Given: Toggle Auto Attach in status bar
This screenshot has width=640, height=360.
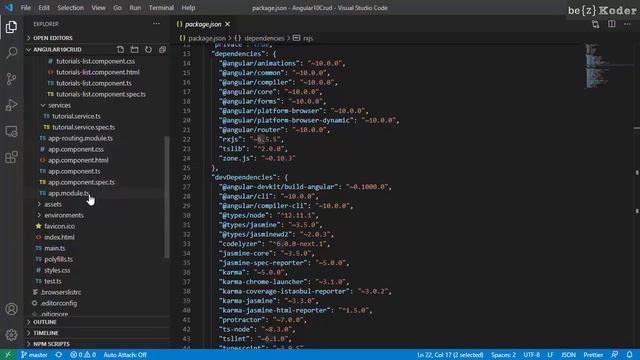Looking at the screenshot, I should [125, 355].
